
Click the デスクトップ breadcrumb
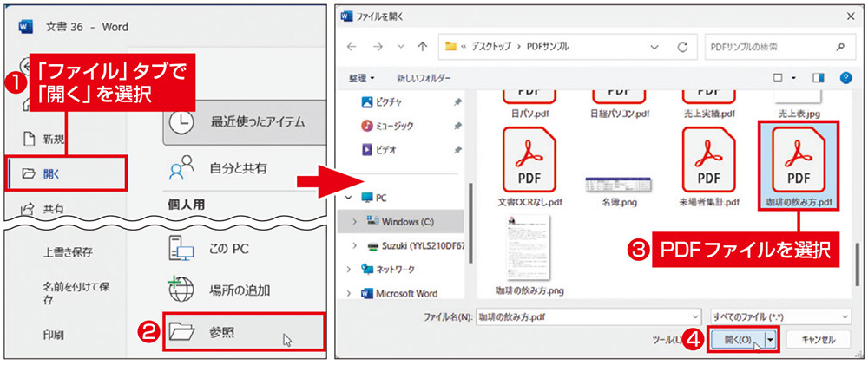click(x=491, y=47)
